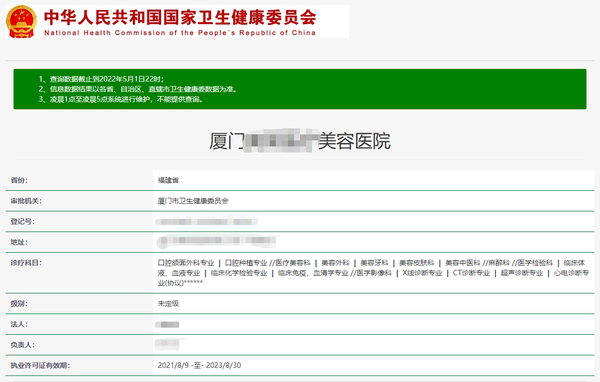Select notice line 1 about 2022年5月1日22时
Image resolution: width=600 pixels, height=382 pixels.
coord(101,79)
